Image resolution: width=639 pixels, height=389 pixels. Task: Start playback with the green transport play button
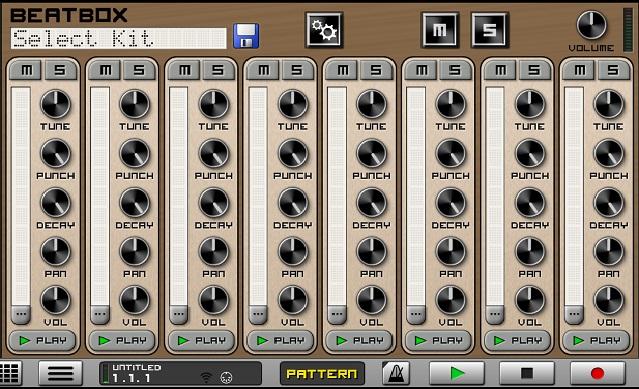[x=457, y=373]
